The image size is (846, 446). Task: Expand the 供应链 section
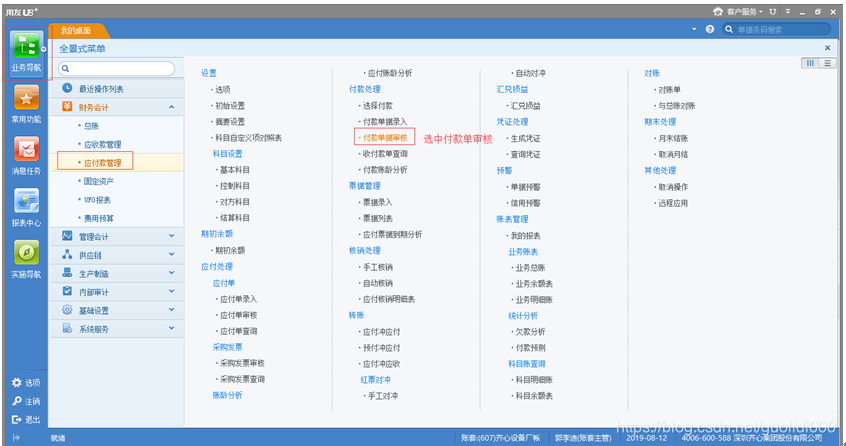pos(172,255)
